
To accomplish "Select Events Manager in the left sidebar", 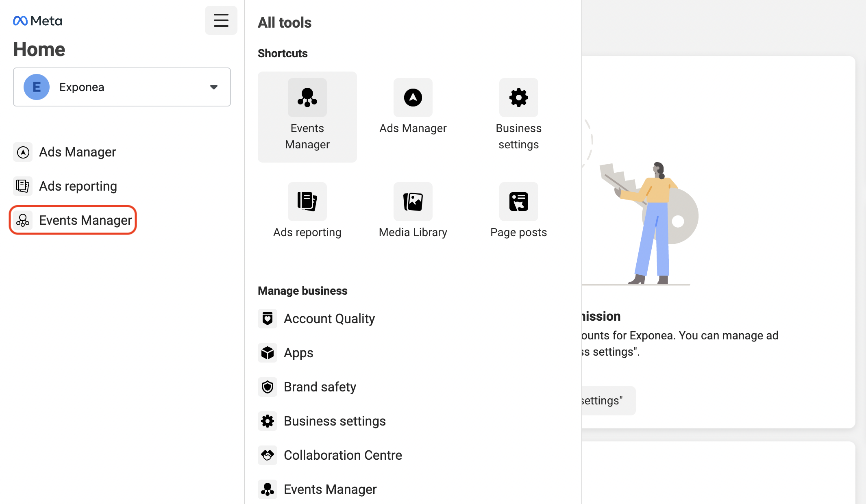I will [85, 220].
